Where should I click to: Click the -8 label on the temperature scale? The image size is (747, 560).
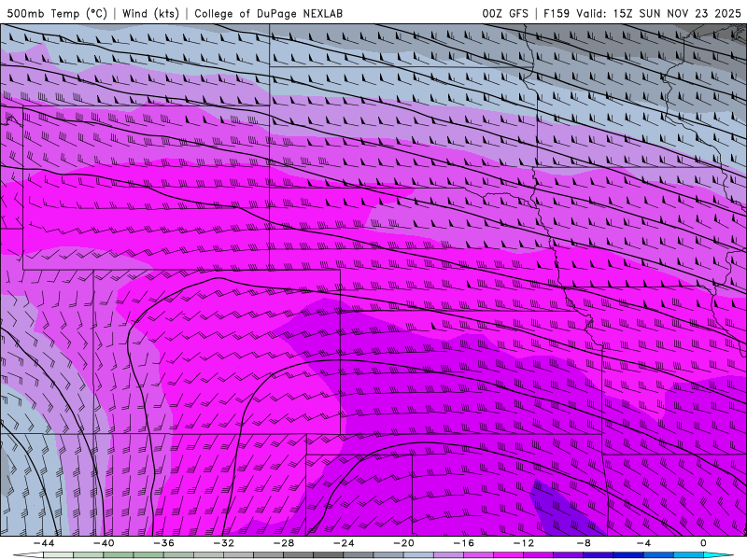583,543
